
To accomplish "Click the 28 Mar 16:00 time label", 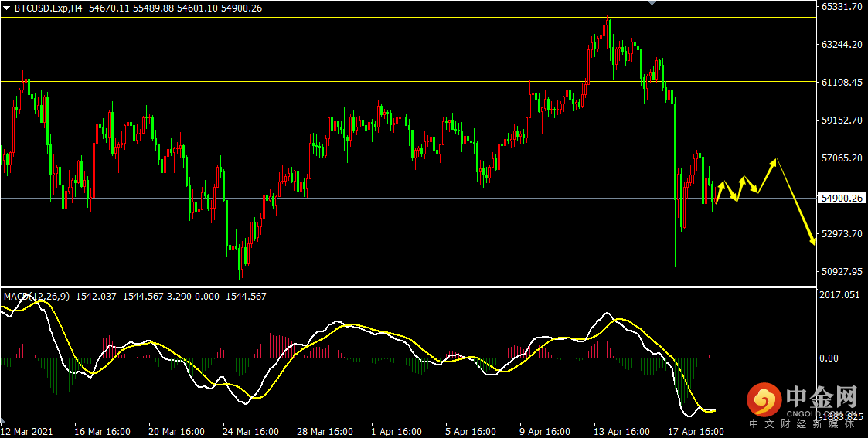I will point(325,431).
